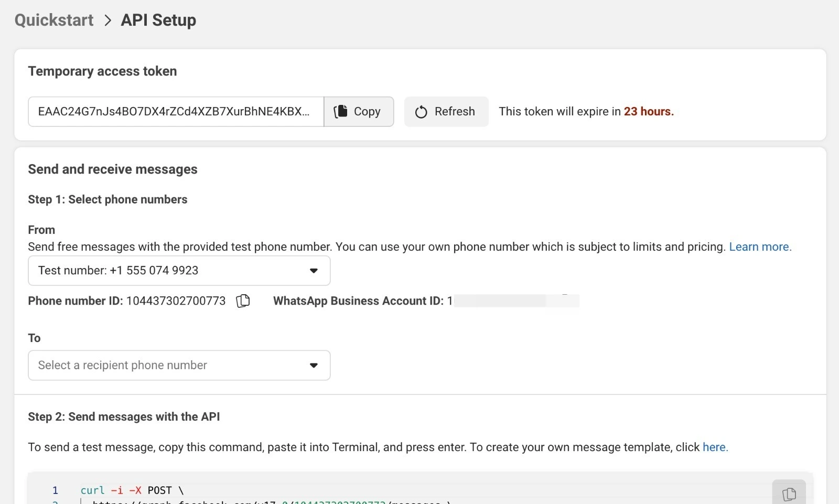Image resolution: width=839 pixels, height=504 pixels.
Task: Refresh the temporary access token
Action: click(x=446, y=112)
